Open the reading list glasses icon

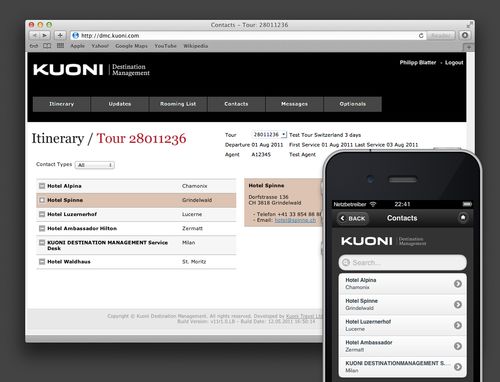pos(34,46)
